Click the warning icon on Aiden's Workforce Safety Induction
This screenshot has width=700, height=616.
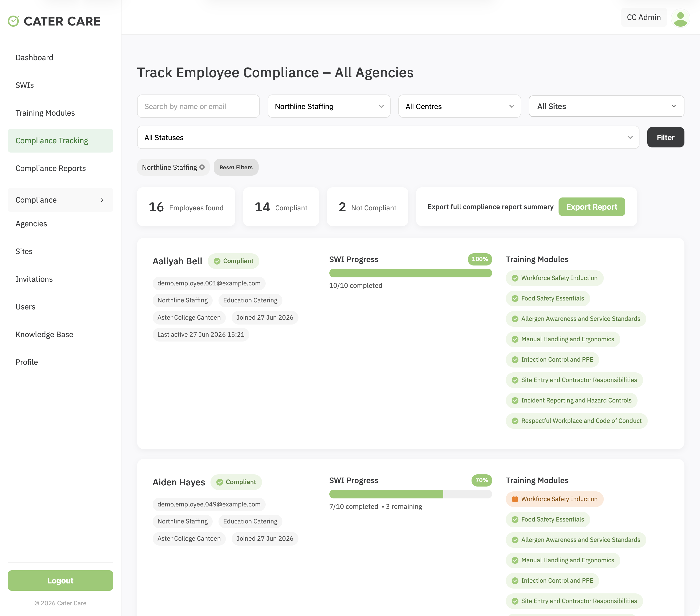click(515, 499)
